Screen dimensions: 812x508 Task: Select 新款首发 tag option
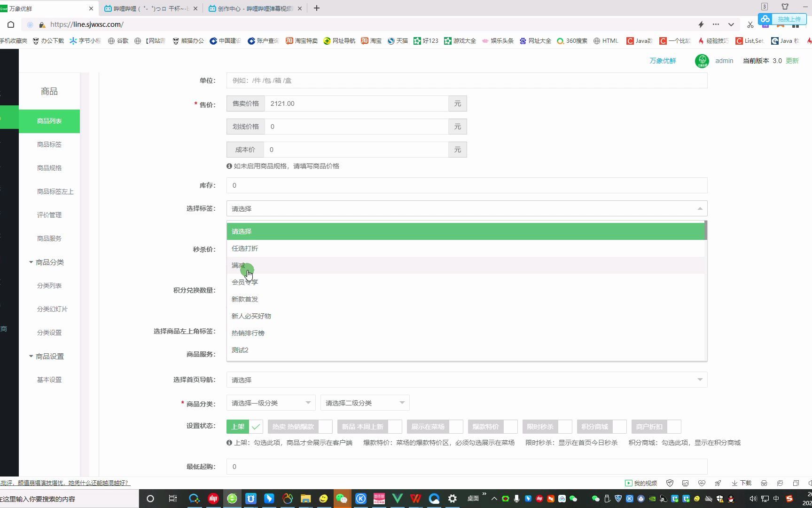pyautogui.click(x=466, y=299)
